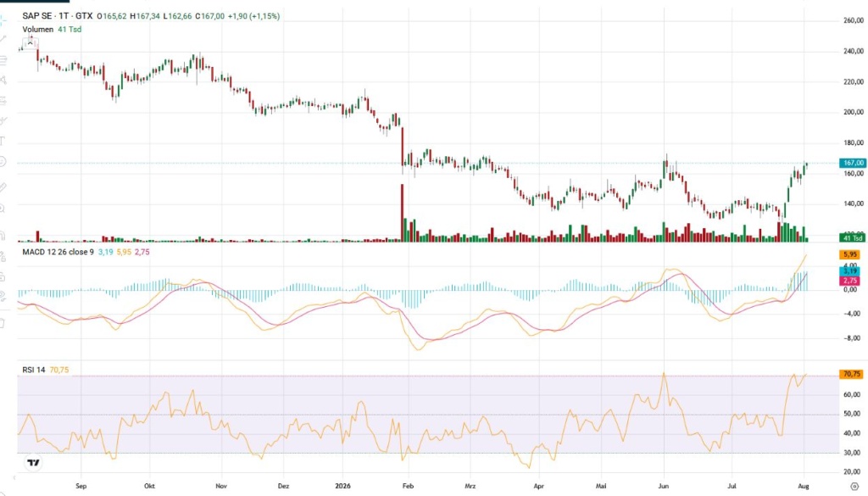Click the TradingView logo in RSI pane
Viewport: 868px width, 496px height.
pyautogui.click(x=33, y=462)
